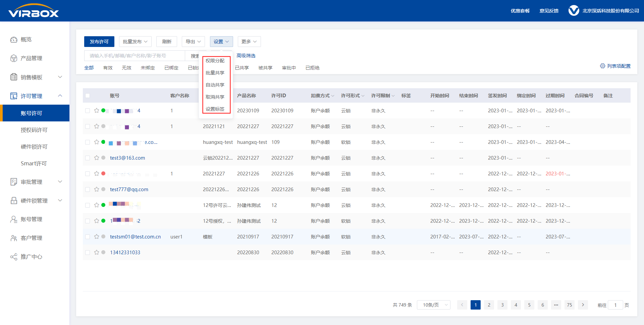The width and height of the screenshot is (644, 325).
Task: Open the 更多 dropdown
Action: pos(249,42)
